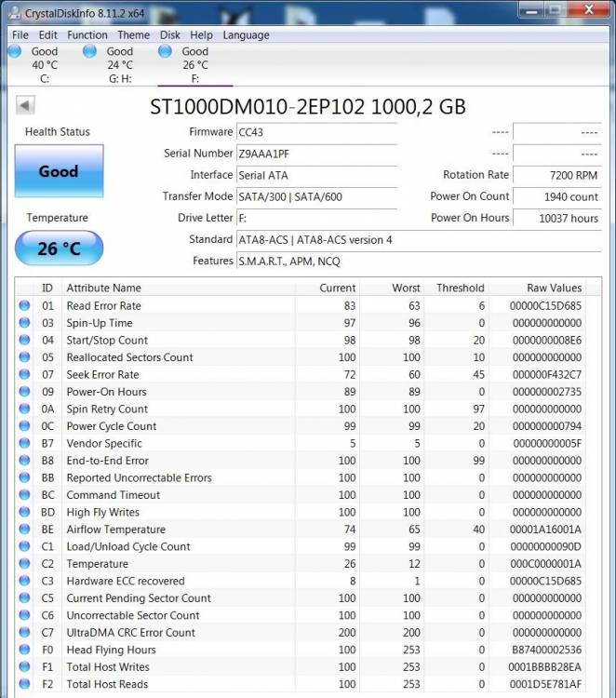
Task: Click the Rotation Rate value 7200 RPM
Action: coord(556,175)
